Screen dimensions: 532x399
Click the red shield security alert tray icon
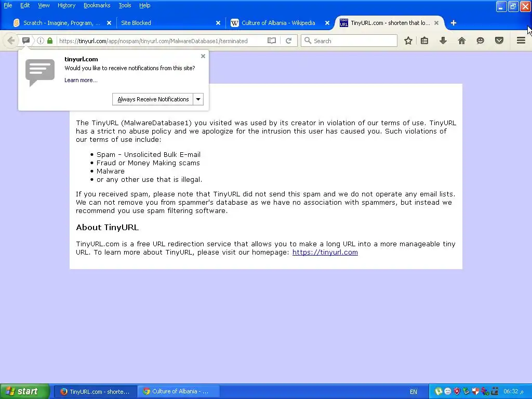pos(457,392)
